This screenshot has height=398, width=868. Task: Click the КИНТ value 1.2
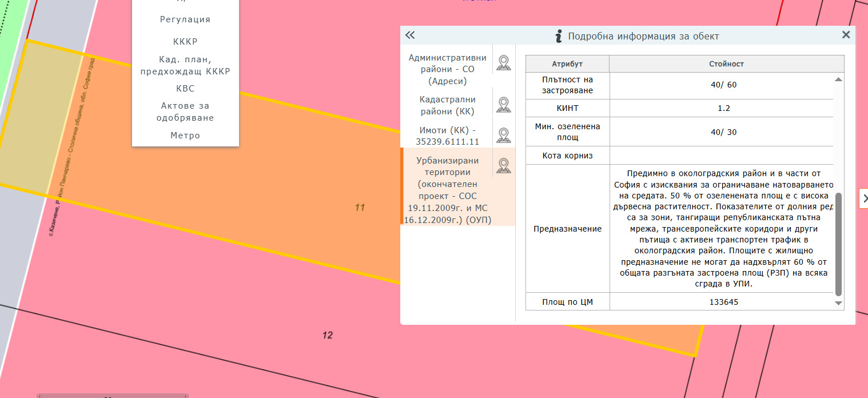[x=723, y=108]
